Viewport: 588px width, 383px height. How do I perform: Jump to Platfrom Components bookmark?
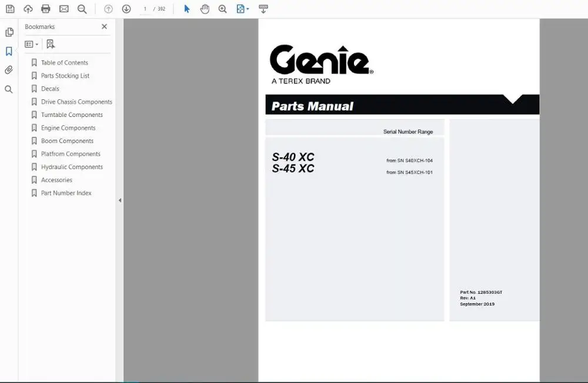click(x=71, y=154)
